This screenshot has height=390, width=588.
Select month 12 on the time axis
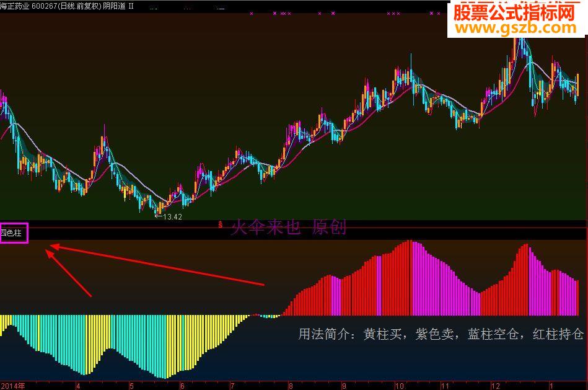pyautogui.click(x=496, y=386)
